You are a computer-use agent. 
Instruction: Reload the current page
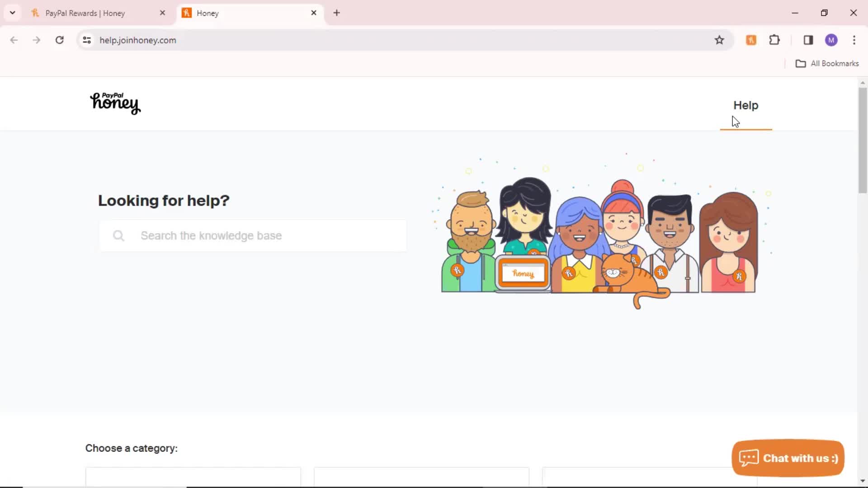(60, 40)
